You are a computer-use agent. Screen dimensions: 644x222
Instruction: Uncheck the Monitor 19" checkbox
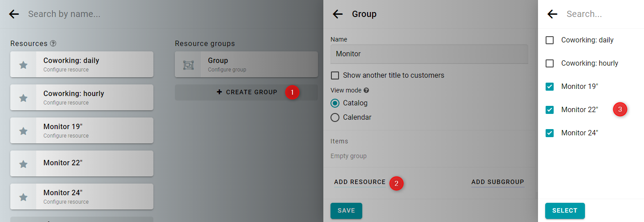pyautogui.click(x=550, y=87)
